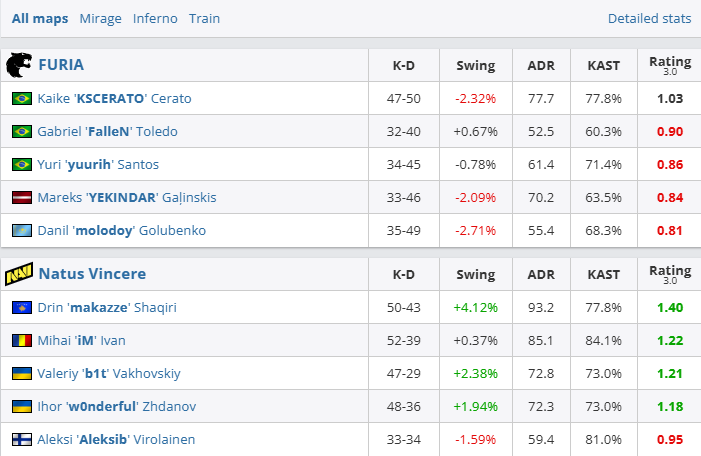Switch to the Mirage map tab
Screen dimensions: 701x456
[101, 18]
